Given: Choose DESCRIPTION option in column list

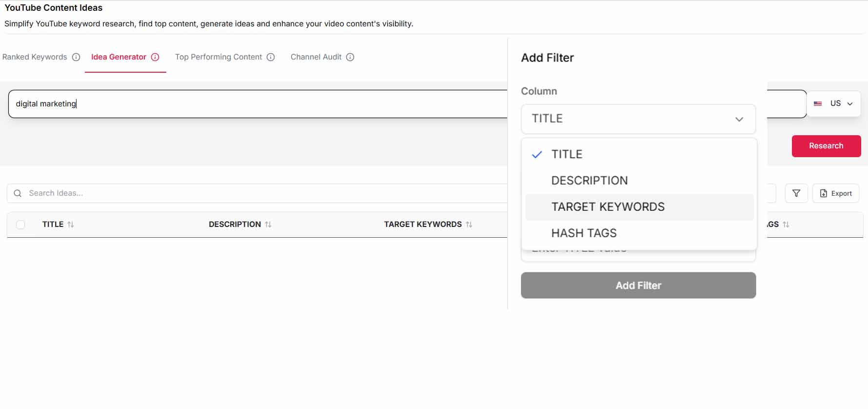Looking at the screenshot, I should click(639, 181).
